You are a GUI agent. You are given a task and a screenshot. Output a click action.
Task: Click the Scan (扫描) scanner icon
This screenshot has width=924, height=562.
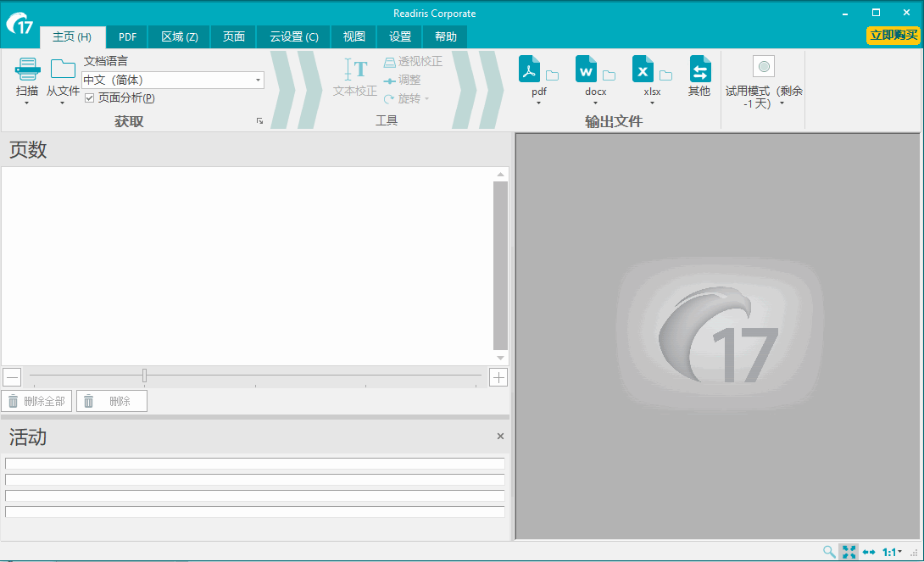27,70
